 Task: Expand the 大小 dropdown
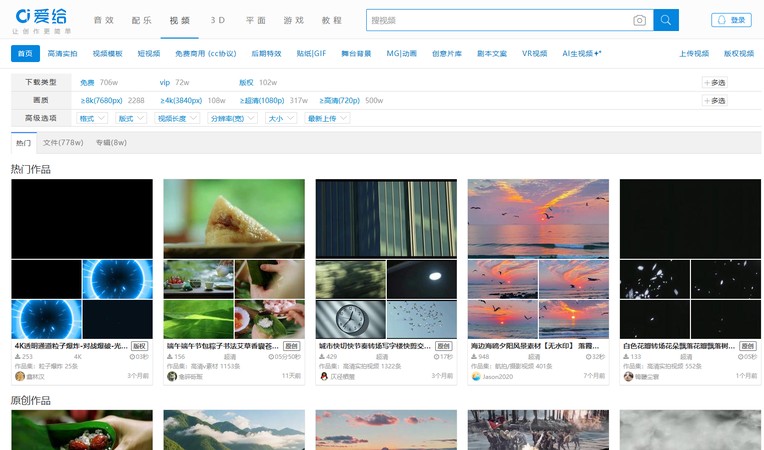click(x=281, y=118)
